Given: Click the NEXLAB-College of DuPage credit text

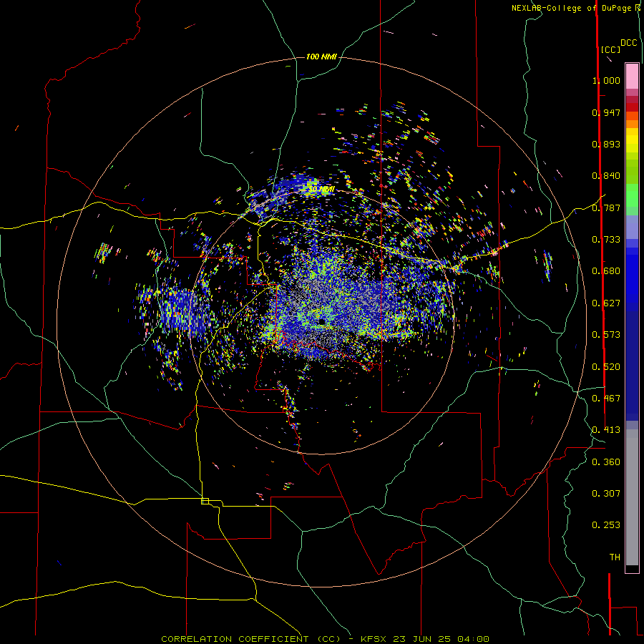Looking at the screenshot, I should (571, 8).
